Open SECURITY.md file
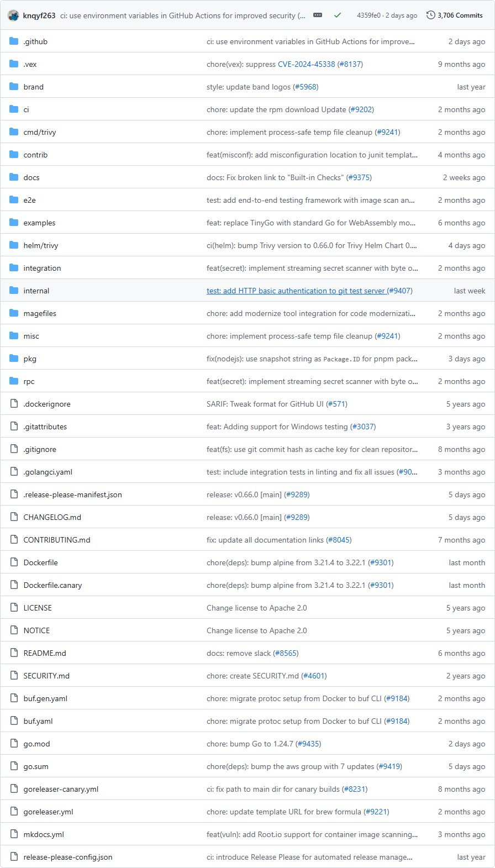 point(46,676)
